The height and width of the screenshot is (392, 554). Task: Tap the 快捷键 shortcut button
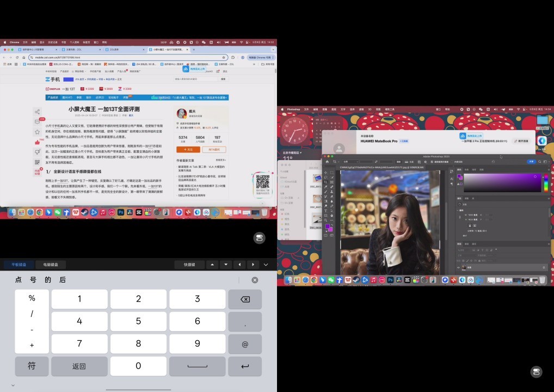[x=189, y=265]
